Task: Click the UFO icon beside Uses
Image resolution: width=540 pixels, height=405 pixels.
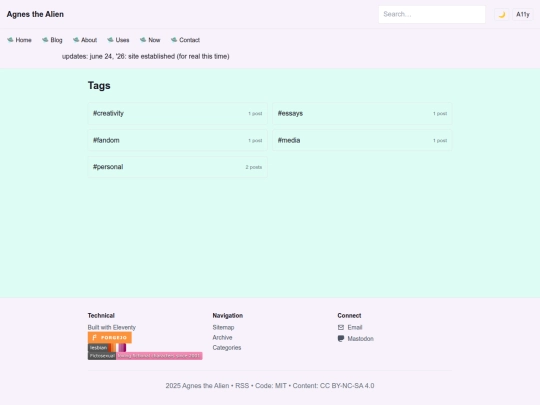Action: 110,40
